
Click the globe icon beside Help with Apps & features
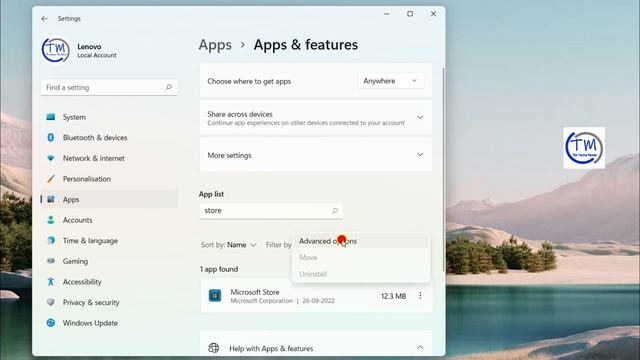point(213,348)
